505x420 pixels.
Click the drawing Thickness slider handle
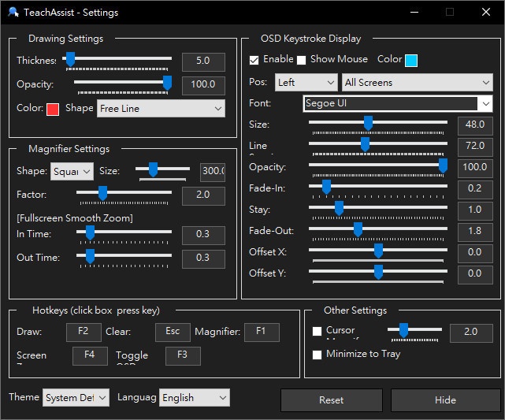pyautogui.click(x=70, y=60)
